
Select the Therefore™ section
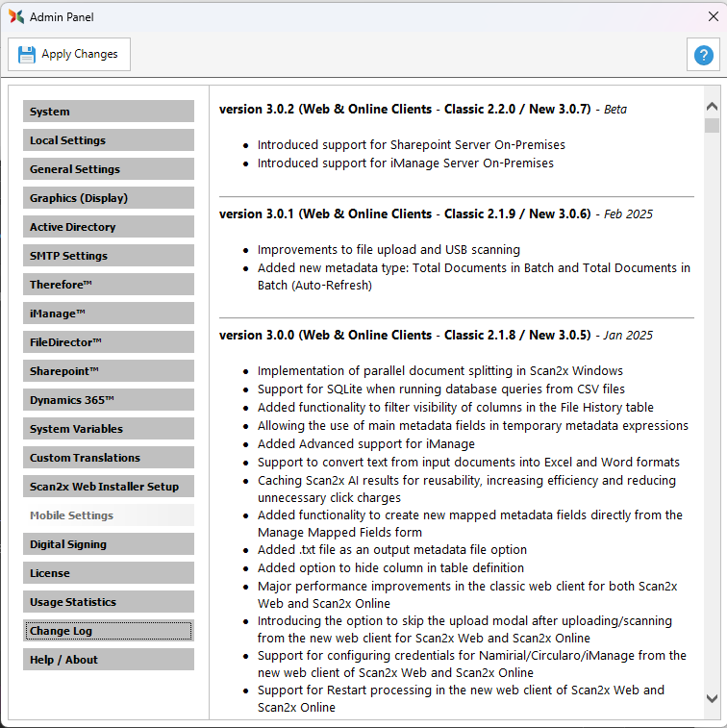pyautogui.click(x=108, y=284)
